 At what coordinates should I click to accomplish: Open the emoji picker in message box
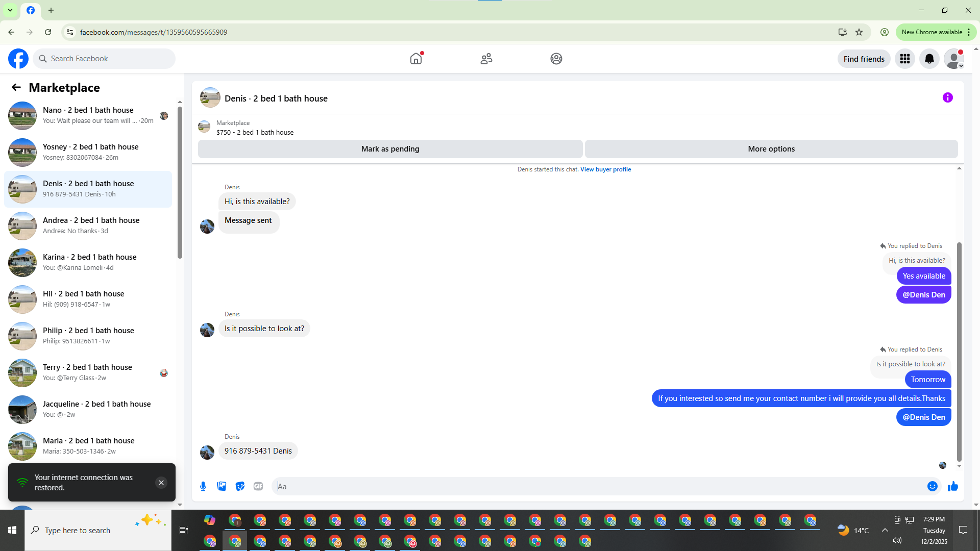tap(932, 486)
